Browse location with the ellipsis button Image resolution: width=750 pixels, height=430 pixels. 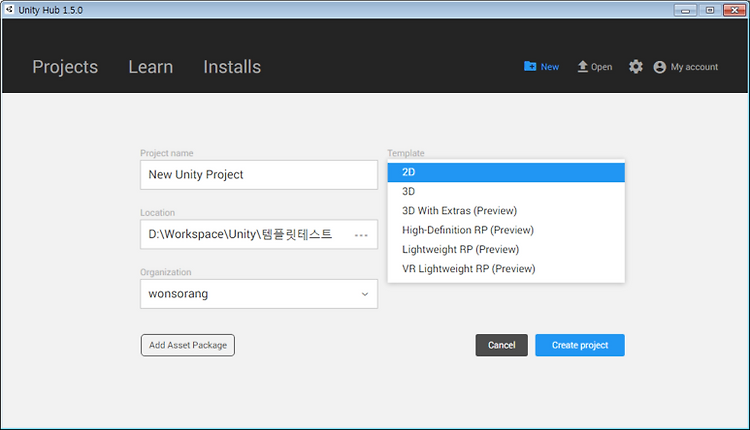(361, 235)
